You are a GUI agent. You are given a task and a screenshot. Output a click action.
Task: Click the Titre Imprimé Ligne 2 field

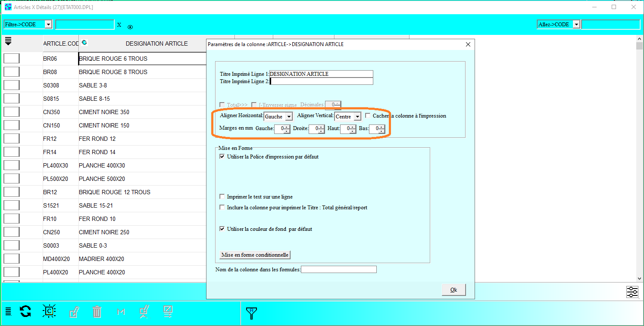[321, 81]
